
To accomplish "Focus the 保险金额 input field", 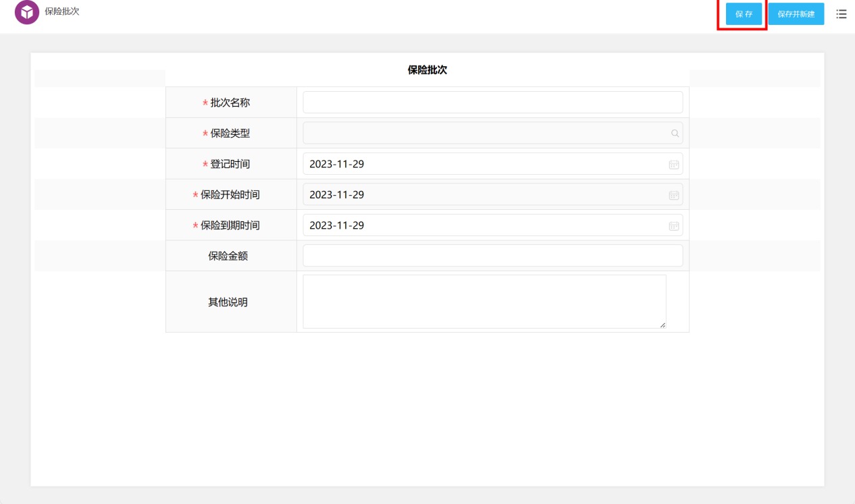I will tap(493, 256).
